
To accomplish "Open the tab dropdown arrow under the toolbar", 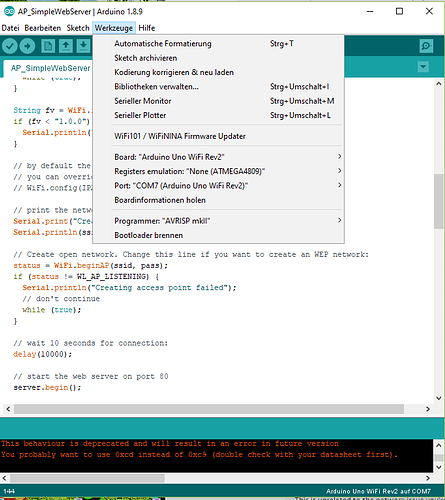I will pyautogui.click(x=423, y=67).
